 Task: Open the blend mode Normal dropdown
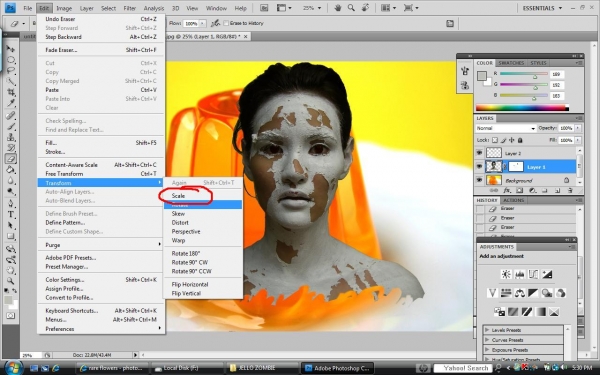tap(505, 128)
